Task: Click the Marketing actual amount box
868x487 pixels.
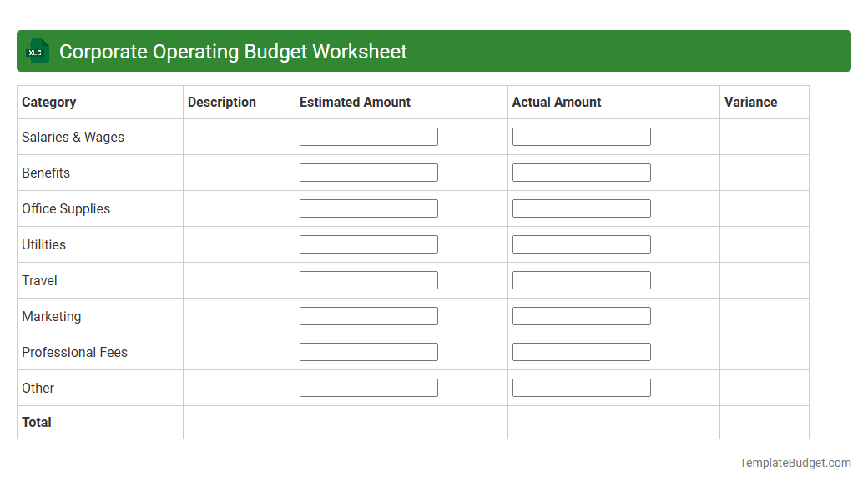Action: tap(581, 315)
